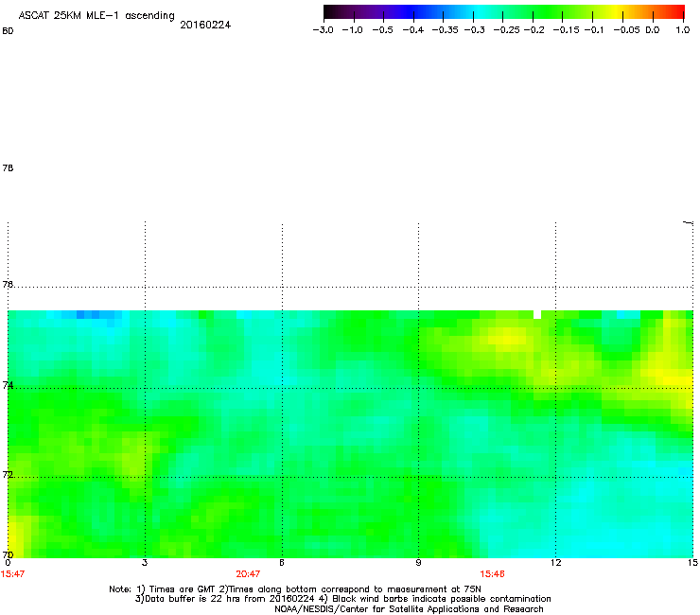Image resolution: width=700 pixels, height=615 pixels.
Task: Click the -0.05 color scale label
Action: [x=626, y=30]
